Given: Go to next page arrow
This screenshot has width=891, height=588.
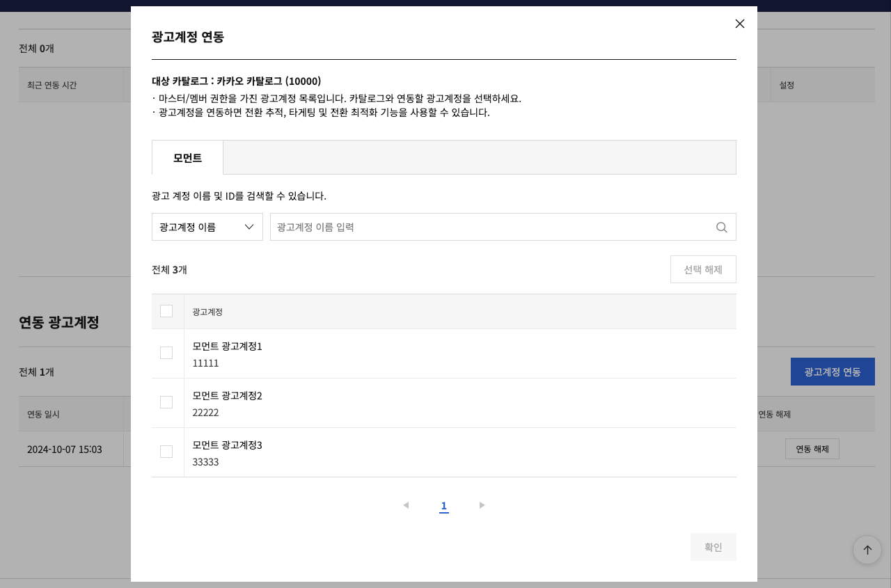Looking at the screenshot, I should click(482, 505).
